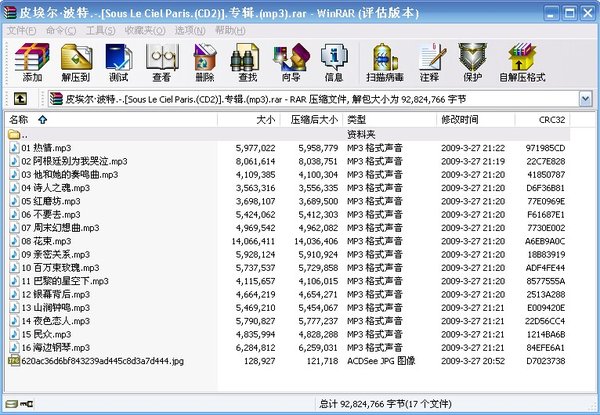The image size is (600, 415).
Task: Click type cell ACDSee JPG 图像
Action: pos(381,361)
